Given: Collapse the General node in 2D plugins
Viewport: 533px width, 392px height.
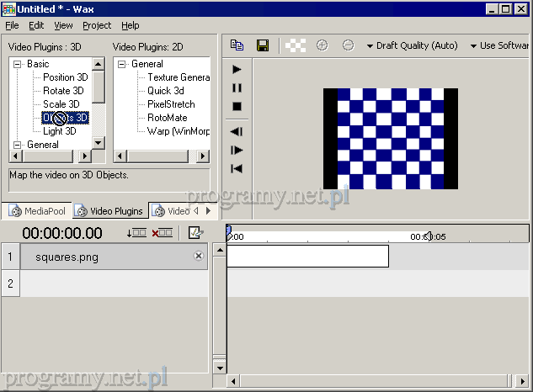Looking at the screenshot, I should point(122,64).
